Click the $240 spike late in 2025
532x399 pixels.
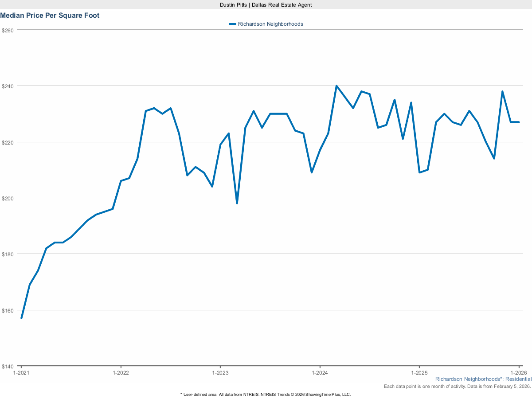tap(502, 90)
